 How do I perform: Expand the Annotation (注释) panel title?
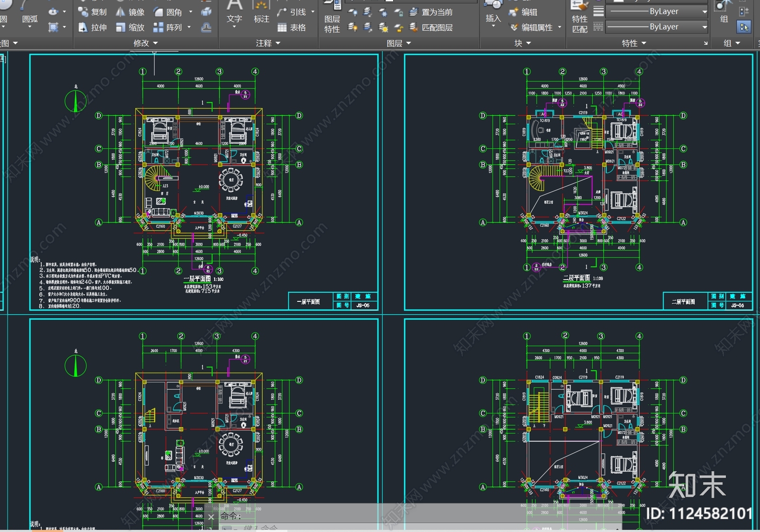point(268,43)
